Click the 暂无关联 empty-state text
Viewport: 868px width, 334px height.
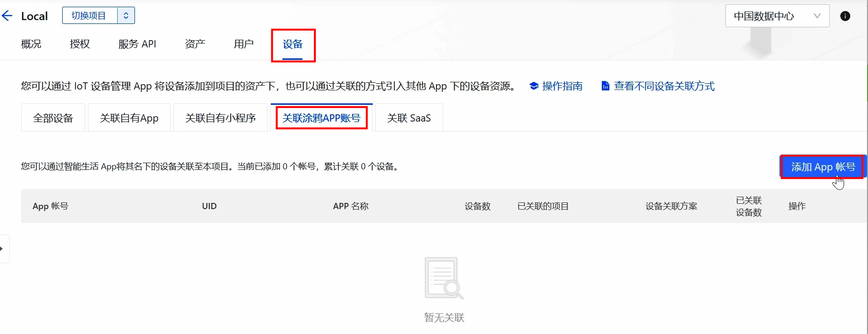444,318
